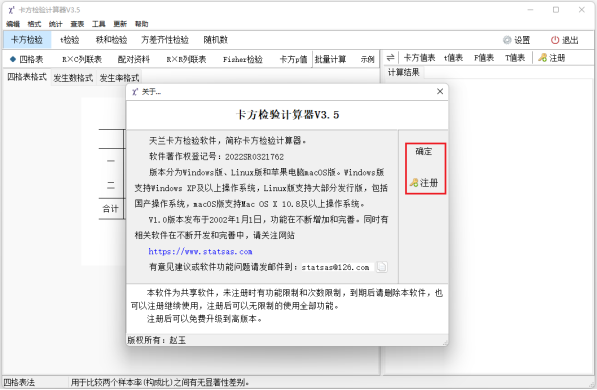Open 设置 with the gear icon
Screen dimensions: 597x390
click(x=516, y=40)
